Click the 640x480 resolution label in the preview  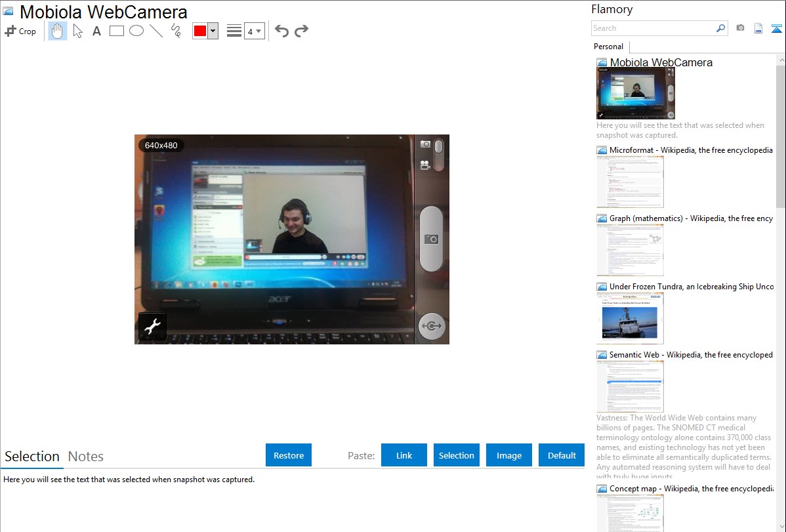tap(161, 146)
